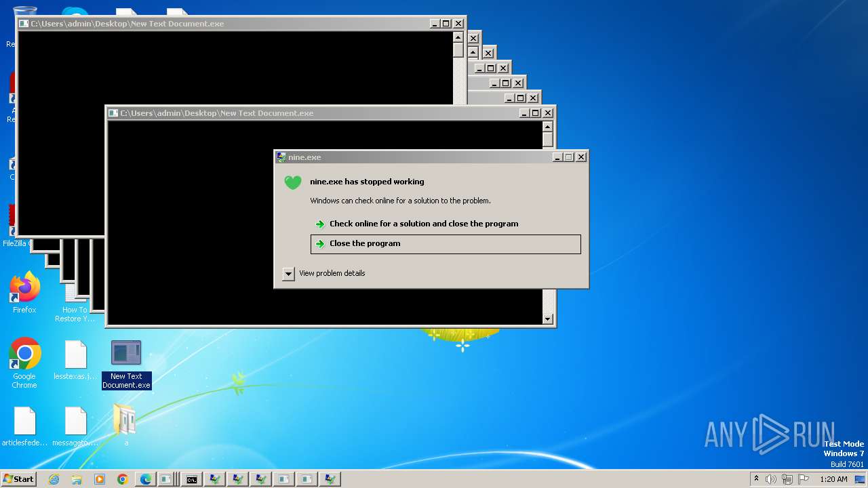The height and width of the screenshot is (488, 868).
Task: Click nine.exe has stopped working heading
Action: [x=367, y=182]
